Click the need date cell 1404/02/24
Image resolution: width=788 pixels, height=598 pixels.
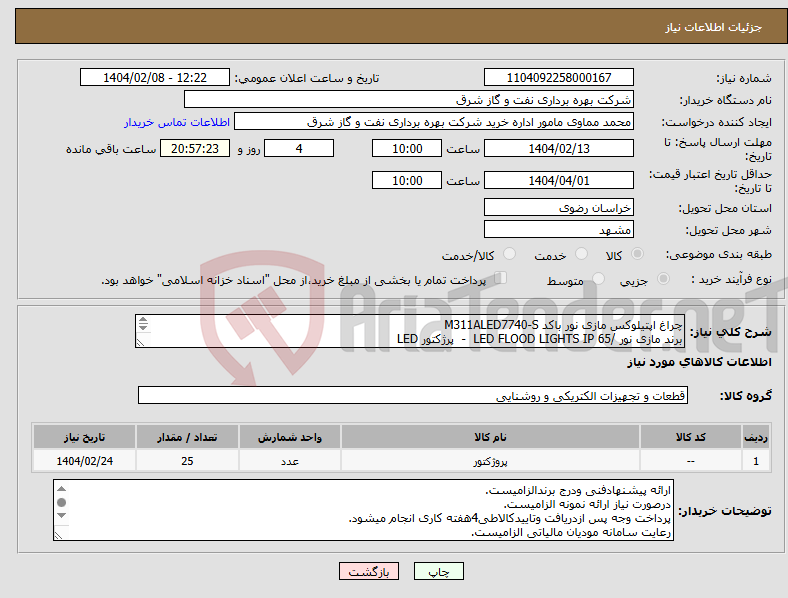click(84, 461)
